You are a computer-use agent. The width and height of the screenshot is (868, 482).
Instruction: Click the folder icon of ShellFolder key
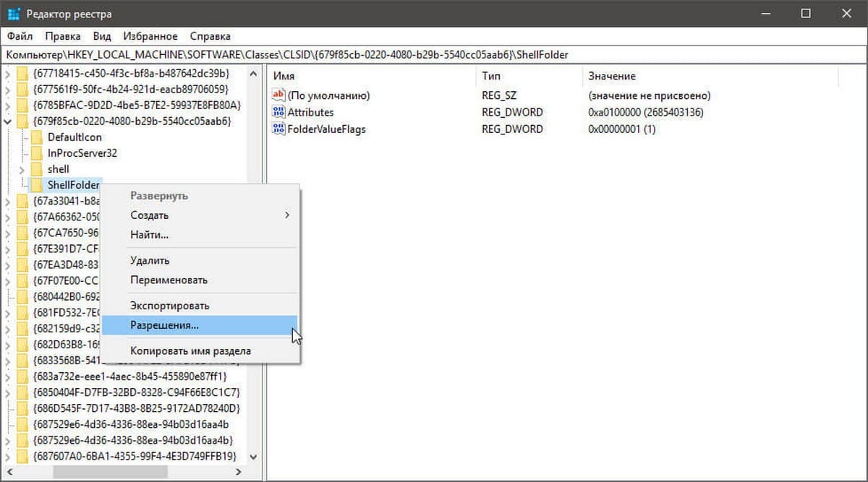(36, 185)
